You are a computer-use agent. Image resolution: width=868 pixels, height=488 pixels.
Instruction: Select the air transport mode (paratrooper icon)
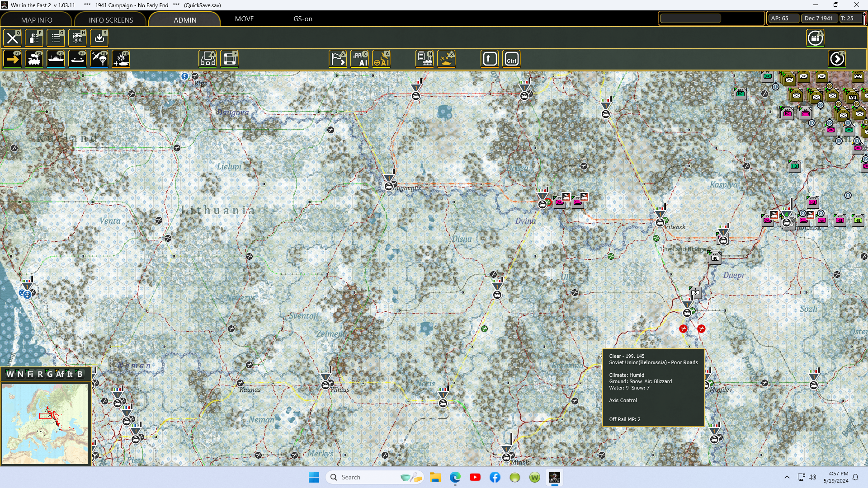click(x=99, y=59)
